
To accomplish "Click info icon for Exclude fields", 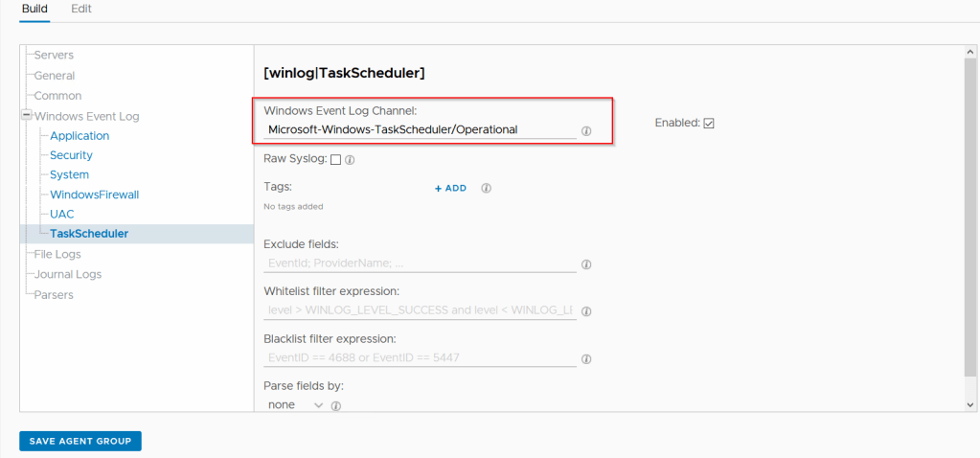I will click(586, 264).
